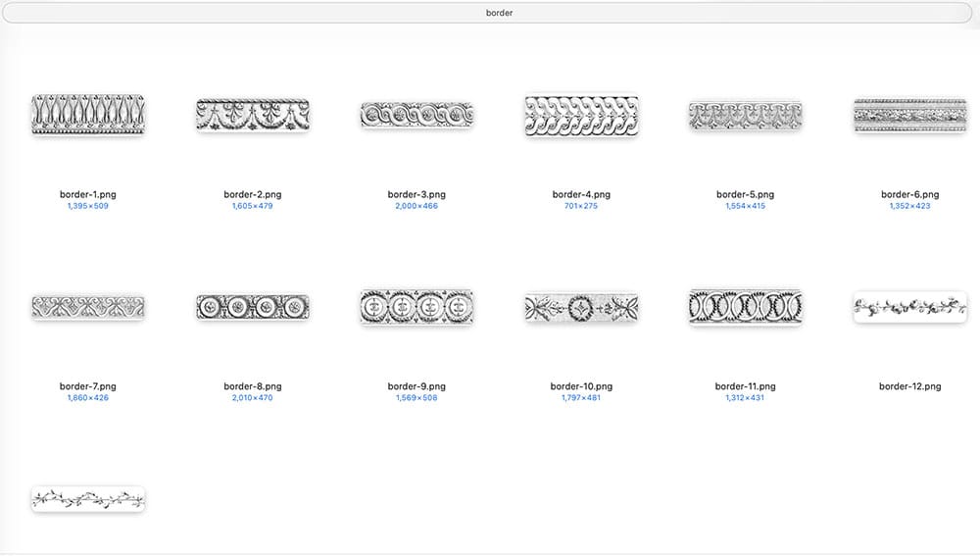Click the border-4.png thumbnail image

[581, 116]
